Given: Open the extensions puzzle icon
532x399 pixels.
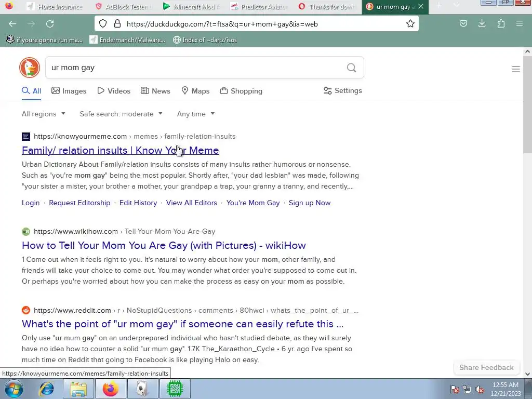Looking at the screenshot, I should [501, 24].
